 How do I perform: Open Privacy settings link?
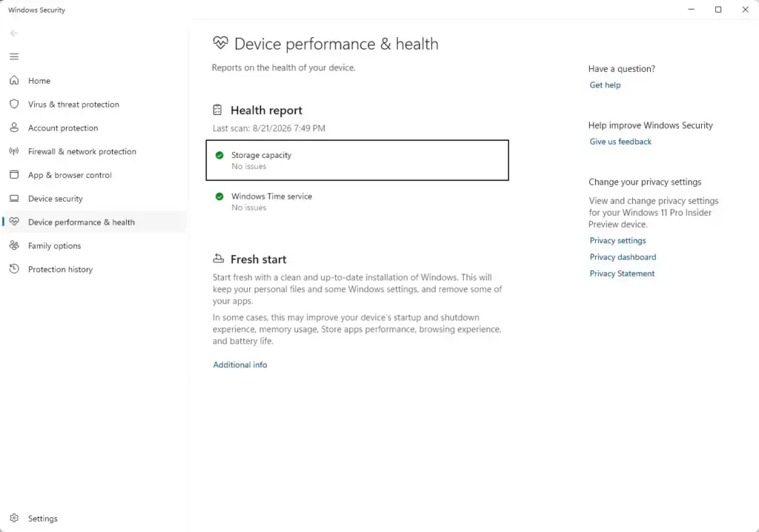click(617, 241)
